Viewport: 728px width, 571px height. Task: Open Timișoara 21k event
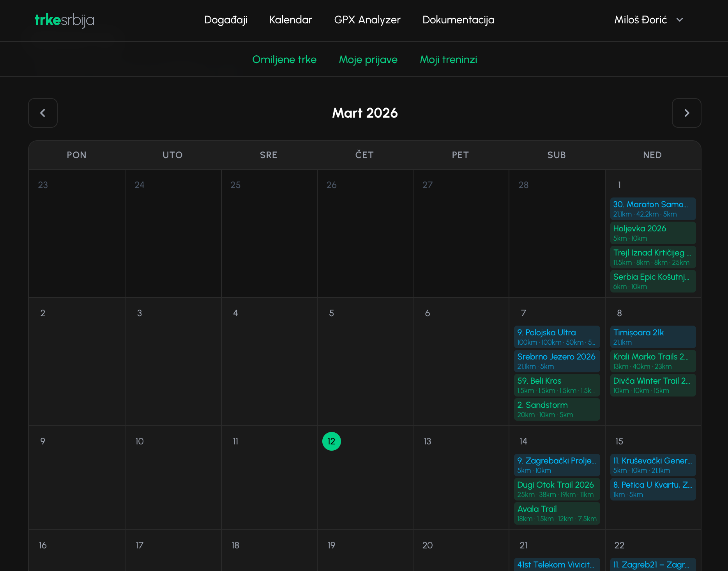(x=652, y=337)
